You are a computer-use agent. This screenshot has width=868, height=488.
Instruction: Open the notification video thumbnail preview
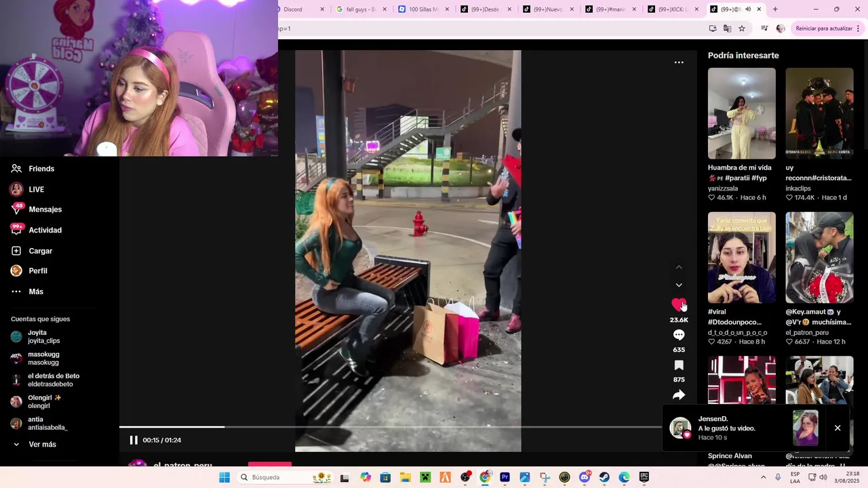click(x=806, y=428)
